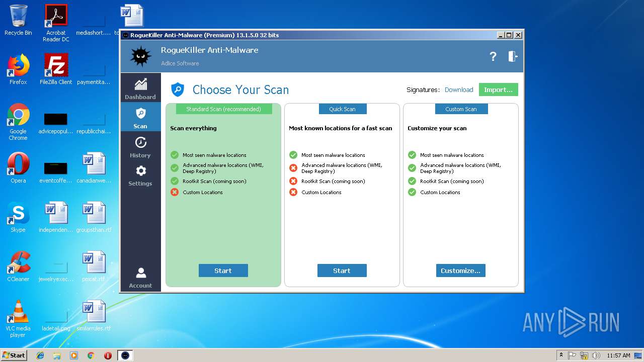
Task: Start the Quick Scan
Action: (x=342, y=270)
